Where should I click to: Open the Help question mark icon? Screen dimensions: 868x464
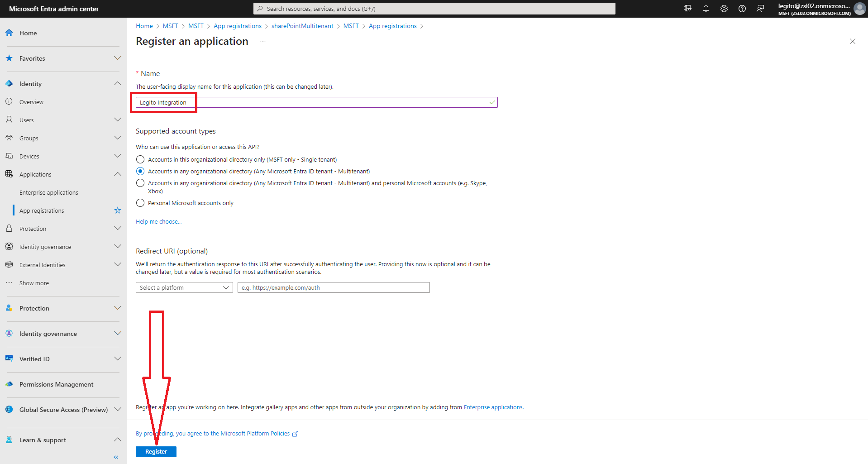(742, 9)
